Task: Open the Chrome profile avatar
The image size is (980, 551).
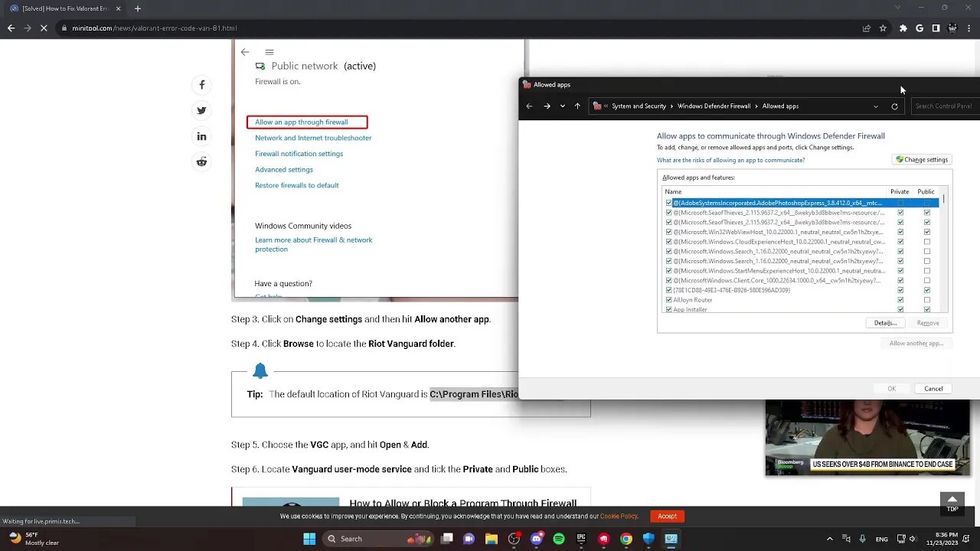Action: click(x=952, y=28)
